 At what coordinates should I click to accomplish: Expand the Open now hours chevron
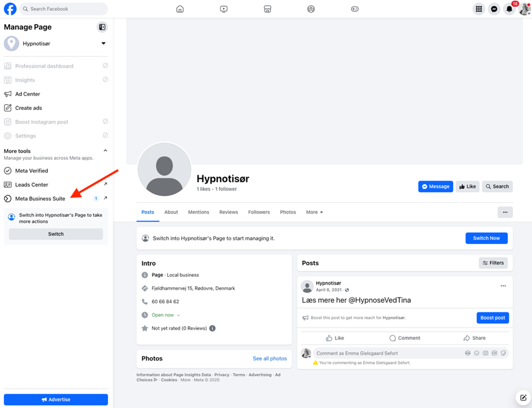click(x=179, y=315)
